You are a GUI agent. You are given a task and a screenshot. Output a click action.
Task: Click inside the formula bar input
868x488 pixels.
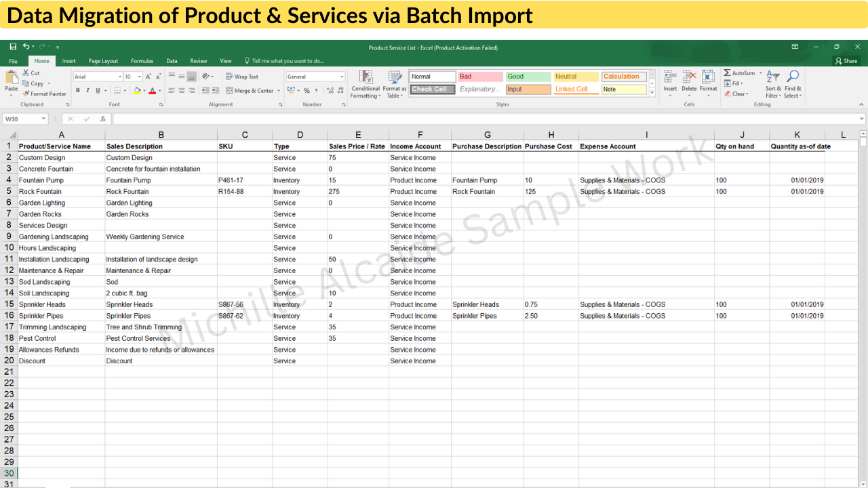(475, 119)
